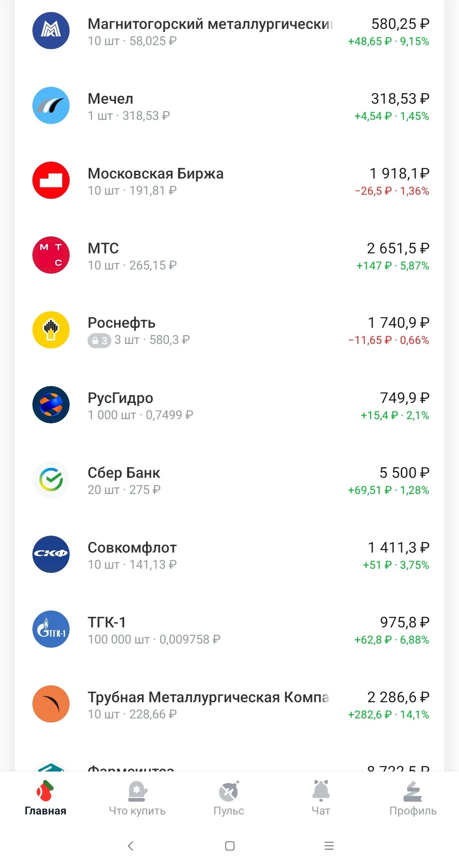Viewport: 459px width, 868px height.
Task: Open the Роснефть yellow logo
Action: [51, 330]
